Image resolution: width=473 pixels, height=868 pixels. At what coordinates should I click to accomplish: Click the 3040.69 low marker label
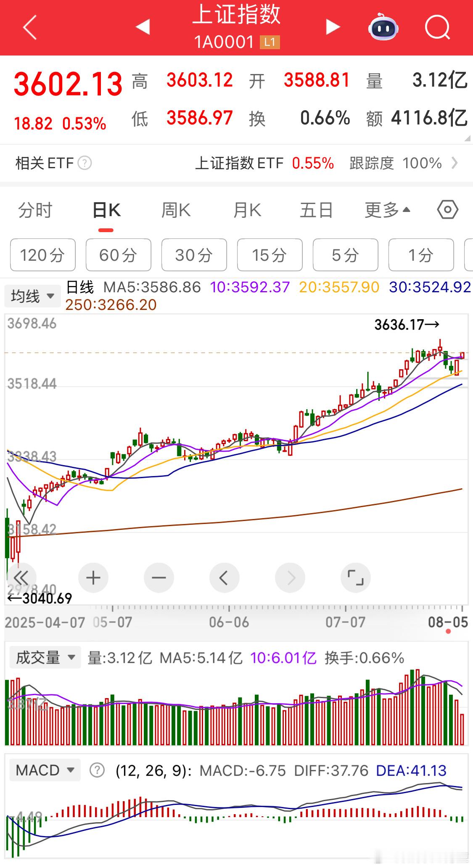[40, 598]
